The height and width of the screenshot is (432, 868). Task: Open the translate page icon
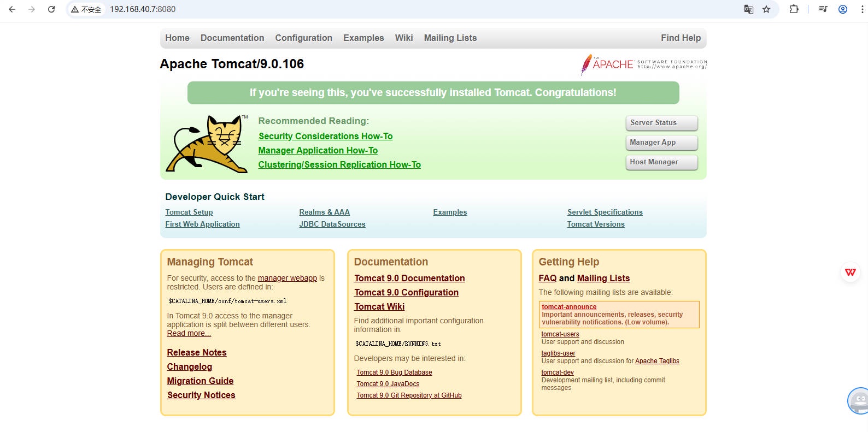pos(749,9)
